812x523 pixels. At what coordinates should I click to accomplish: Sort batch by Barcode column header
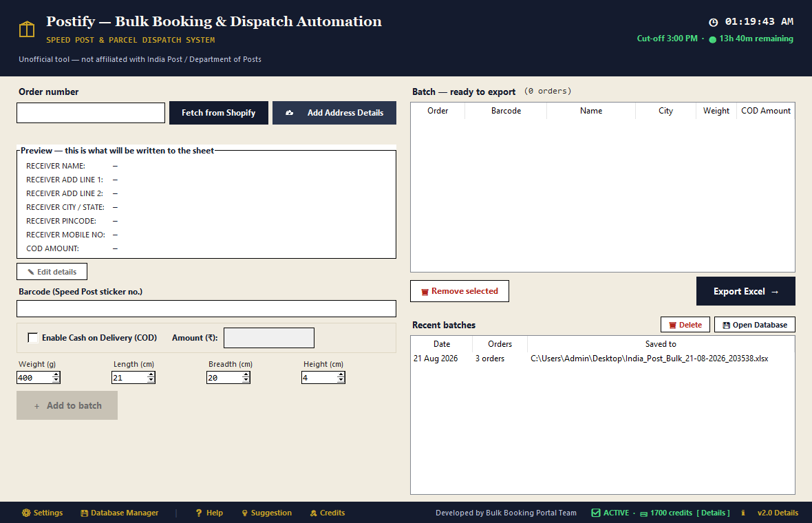pyautogui.click(x=506, y=111)
